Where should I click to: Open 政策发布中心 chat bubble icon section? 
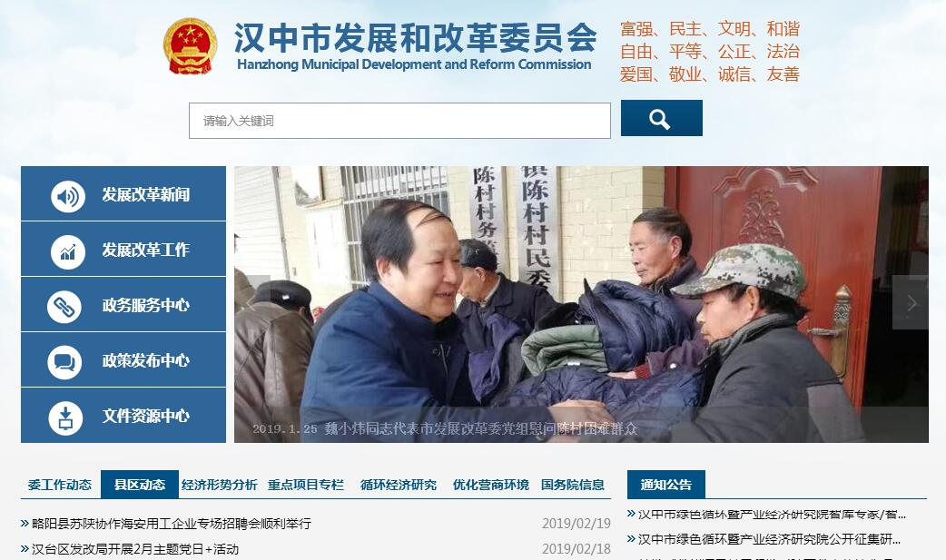click(123, 360)
